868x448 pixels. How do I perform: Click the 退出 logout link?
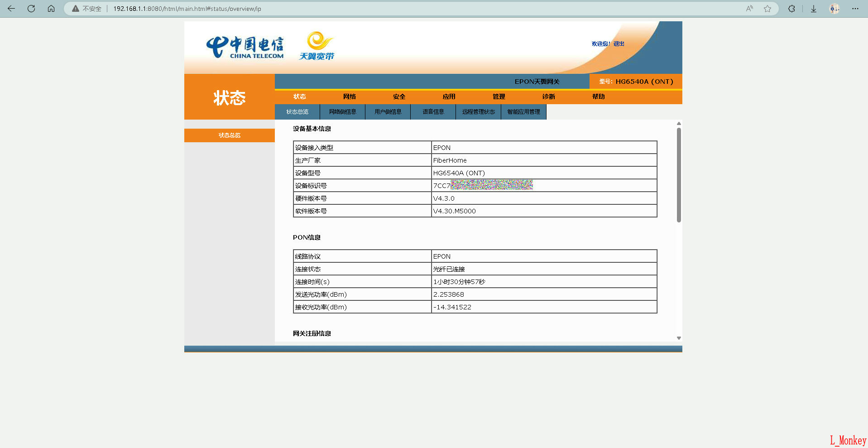click(619, 44)
